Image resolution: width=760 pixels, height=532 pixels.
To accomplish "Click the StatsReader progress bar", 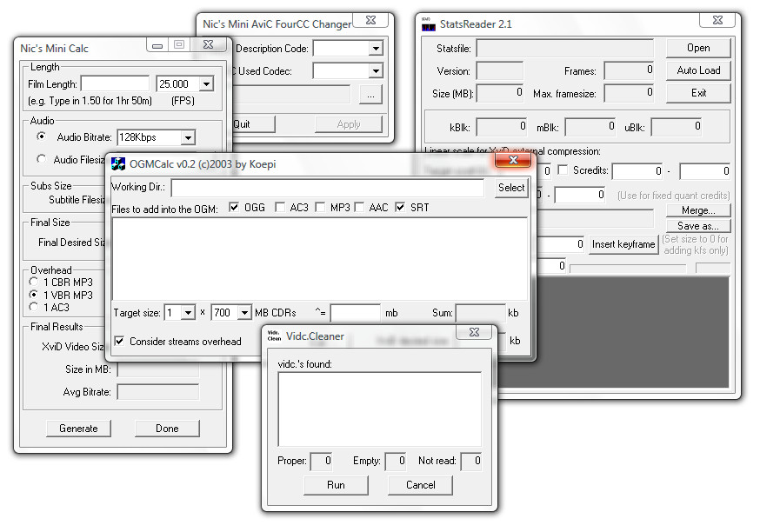I will click(x=628, y=268).
